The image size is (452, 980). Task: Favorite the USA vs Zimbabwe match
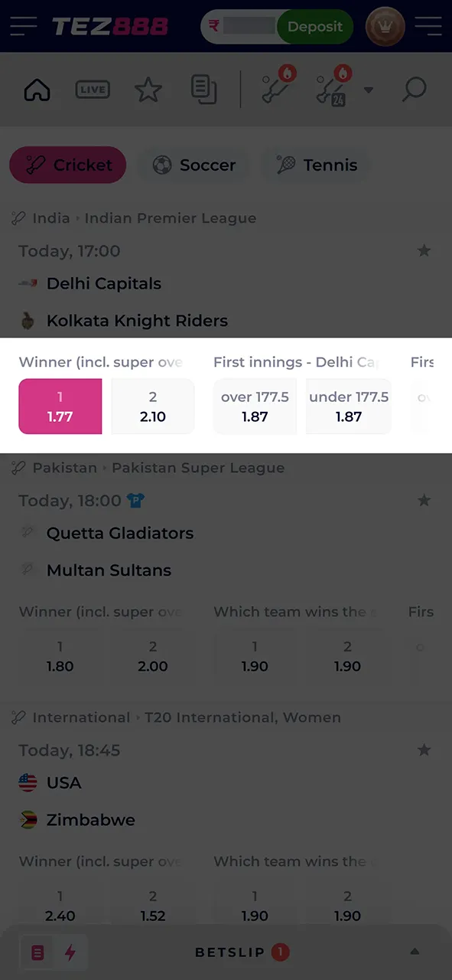point(424,750)
